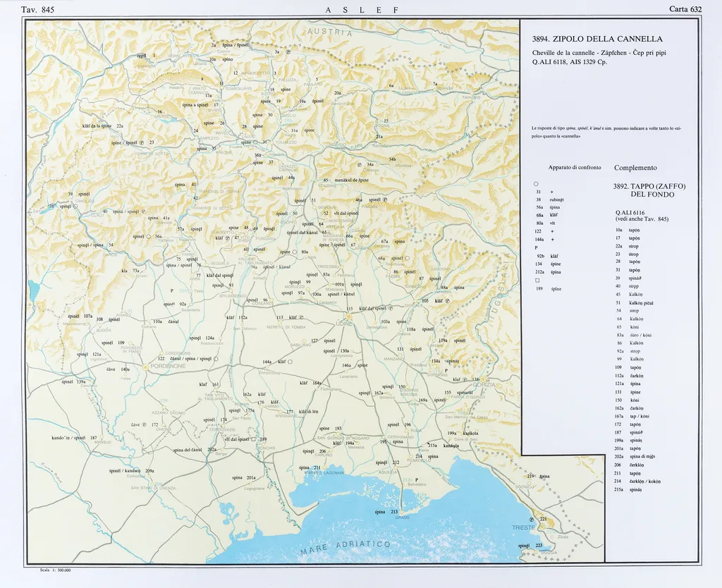The height and width of the screenshot is (588, 722).
Task: Click the square symbol in the legend
Action: pos(537,280)
